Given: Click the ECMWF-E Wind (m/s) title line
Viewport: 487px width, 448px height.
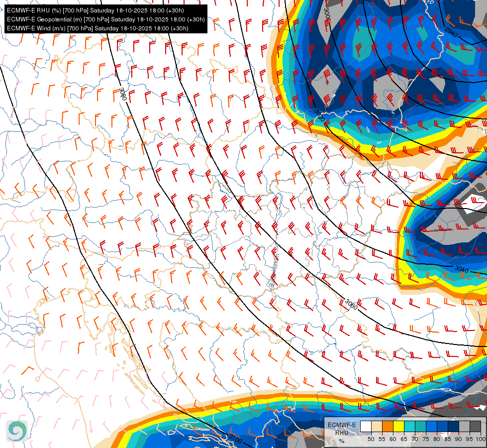Looking at the screenshot, I should (x=97, y=28).
